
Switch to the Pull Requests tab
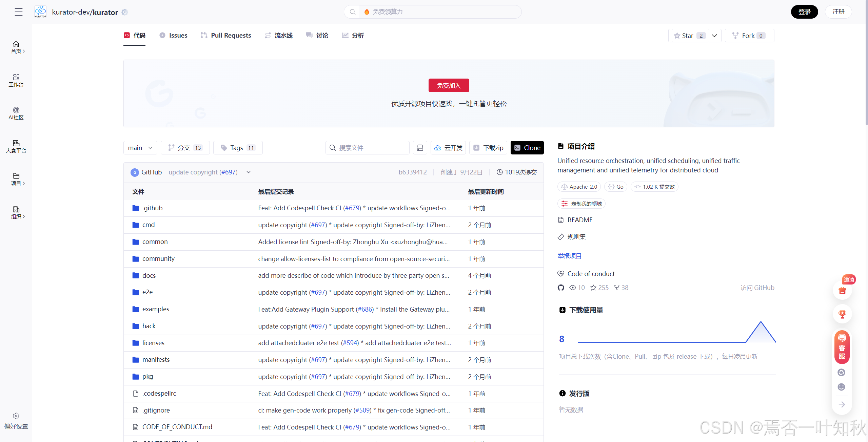226,36
